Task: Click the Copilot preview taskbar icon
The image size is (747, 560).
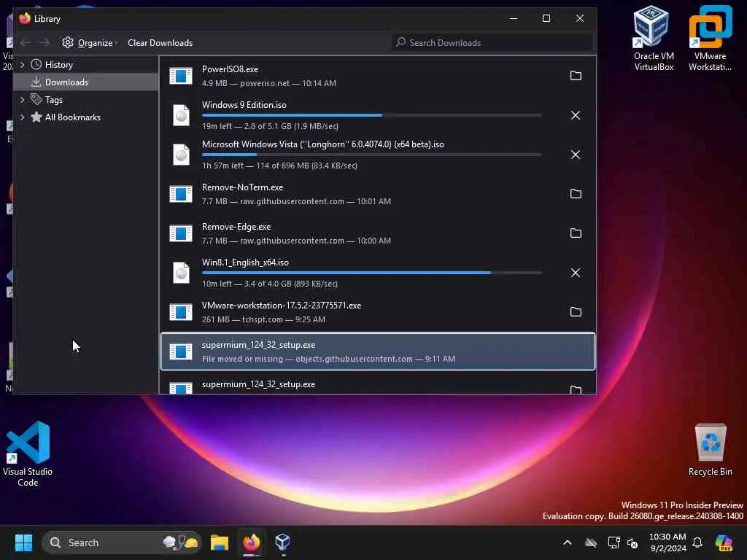Action: 724,542
